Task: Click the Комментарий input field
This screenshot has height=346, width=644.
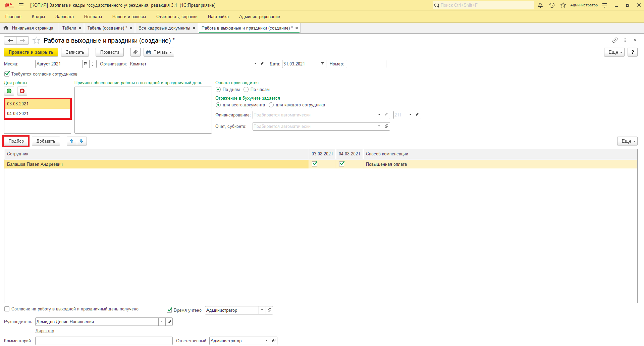Action: [x=104, y=341]
